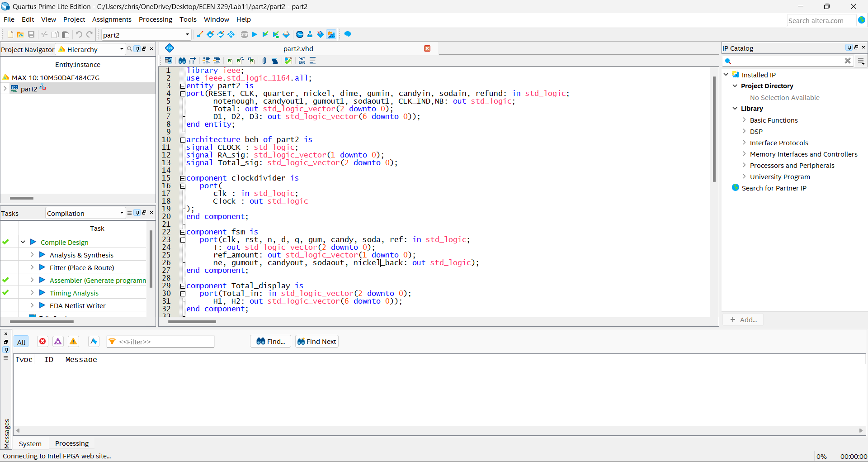Search in Project Navigator magnifier icon

(x=130, y=49)
